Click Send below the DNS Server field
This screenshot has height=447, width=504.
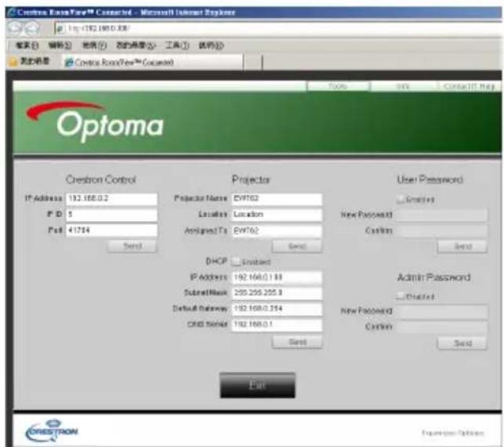coord(297,342)
